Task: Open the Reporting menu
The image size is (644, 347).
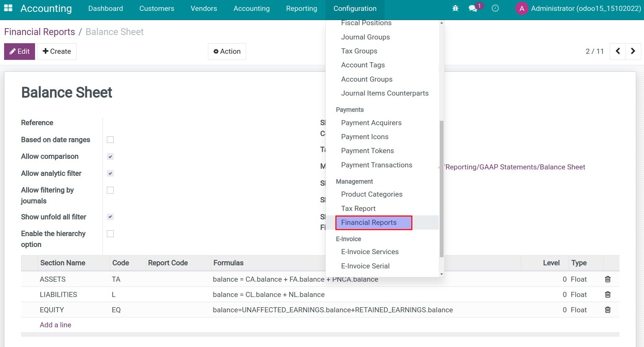Action: tap(301, 8)
